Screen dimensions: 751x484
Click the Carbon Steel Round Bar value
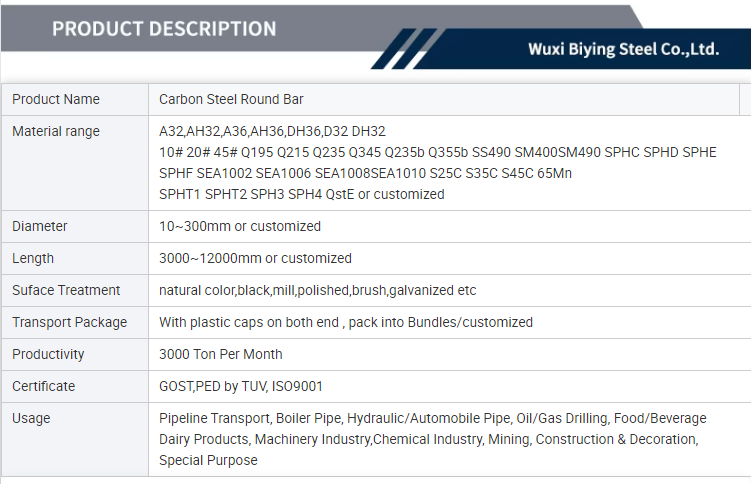pyautogui.click(x=231, y=99)
